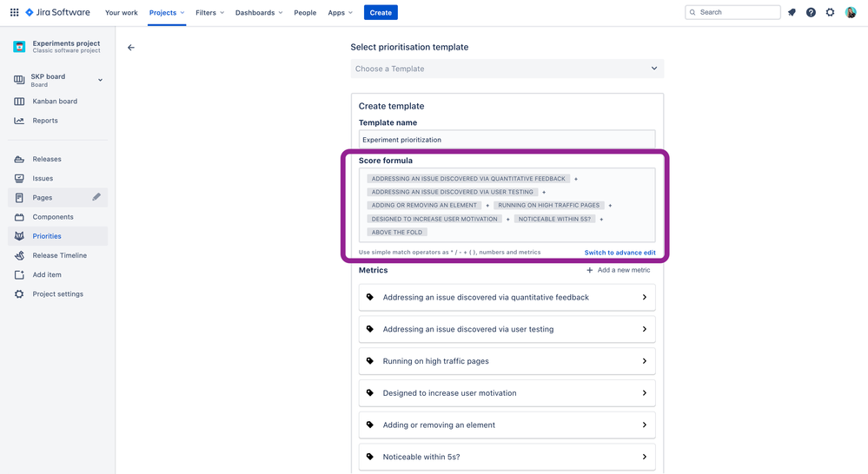
Task: Expand Designed to increase user motivation chevron
Action: click(x=645, y=393)
